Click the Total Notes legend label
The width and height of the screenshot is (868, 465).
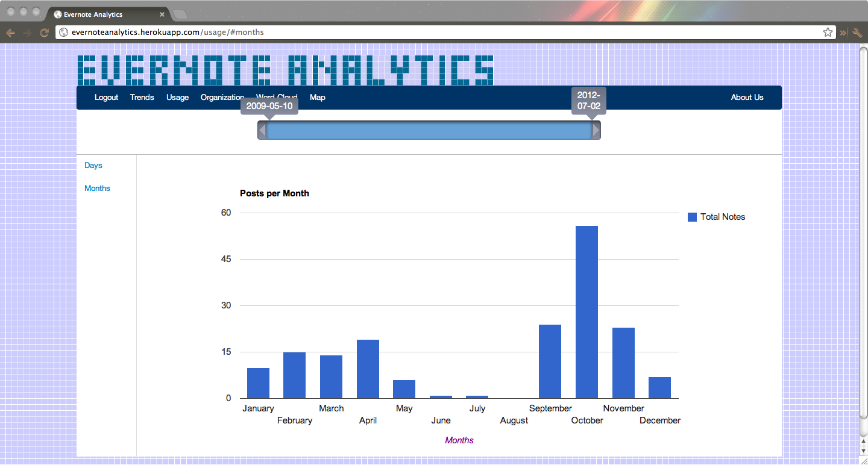coord(723,217)
